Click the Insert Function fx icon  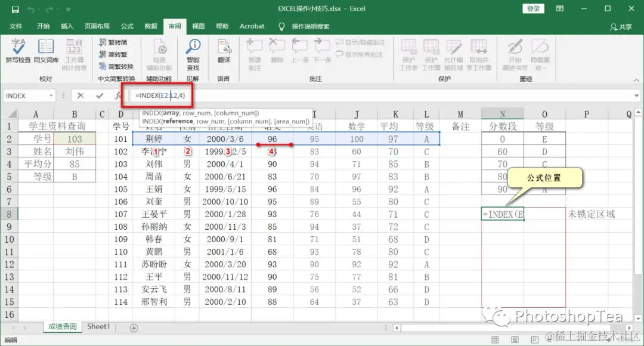pyautogui.click(x=118, y=95)
